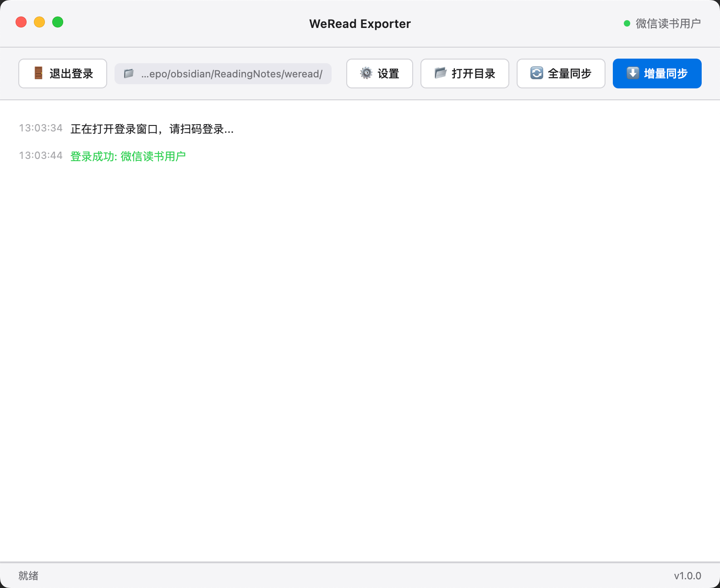
Task: Click the WeRead Exporter window title
Action: pos(360,24)
